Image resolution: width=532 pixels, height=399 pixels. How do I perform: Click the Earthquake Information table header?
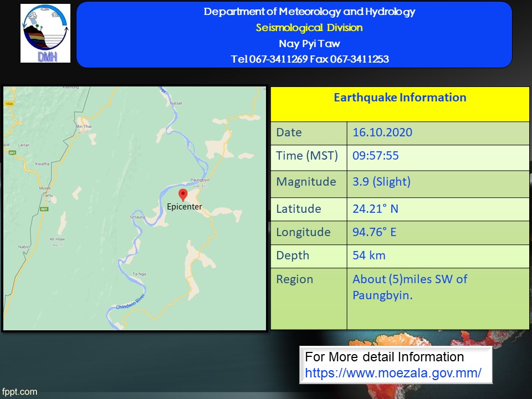400,98
